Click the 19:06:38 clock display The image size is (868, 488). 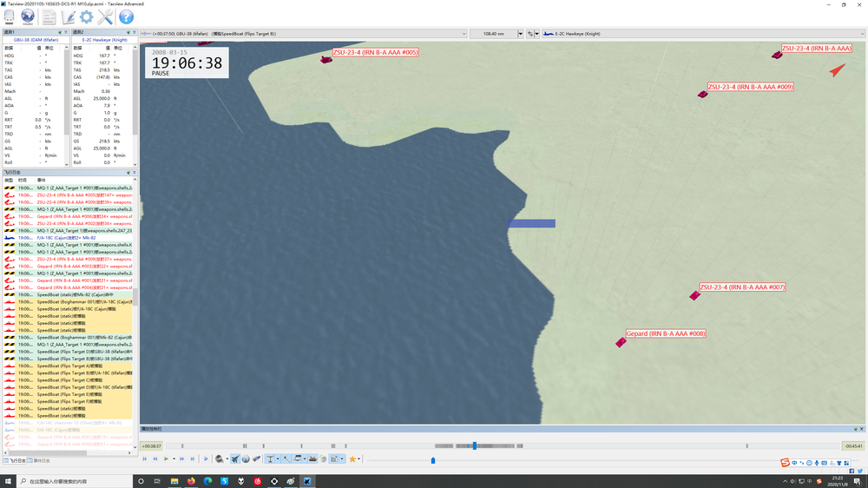(187, 63)
